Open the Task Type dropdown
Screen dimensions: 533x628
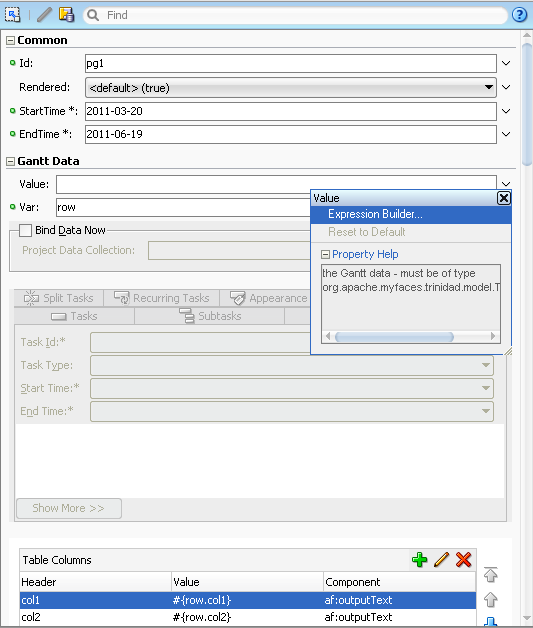(x=485, y=365)
